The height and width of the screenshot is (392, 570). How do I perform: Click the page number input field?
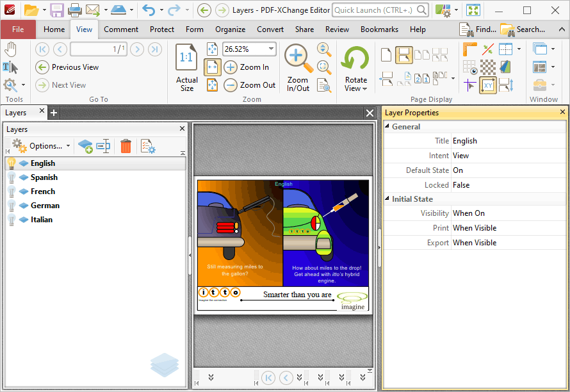coord(99,49)
